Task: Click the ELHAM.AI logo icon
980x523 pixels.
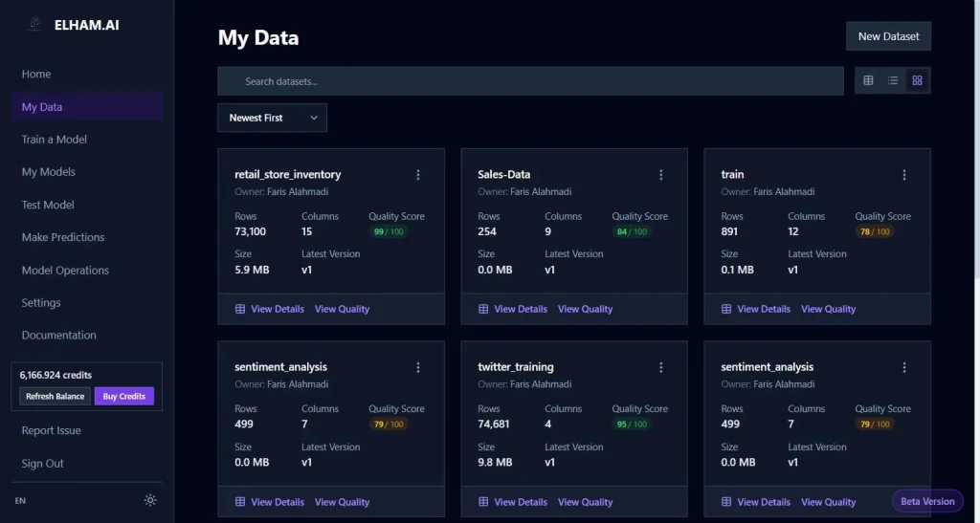Action: click(x=35, y=25)
